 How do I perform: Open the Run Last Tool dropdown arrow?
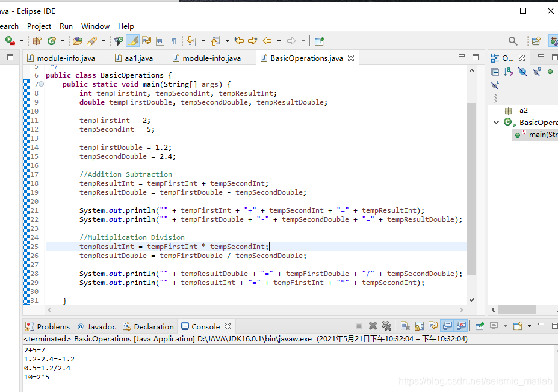pyautogui.click(x=22, y=41)
